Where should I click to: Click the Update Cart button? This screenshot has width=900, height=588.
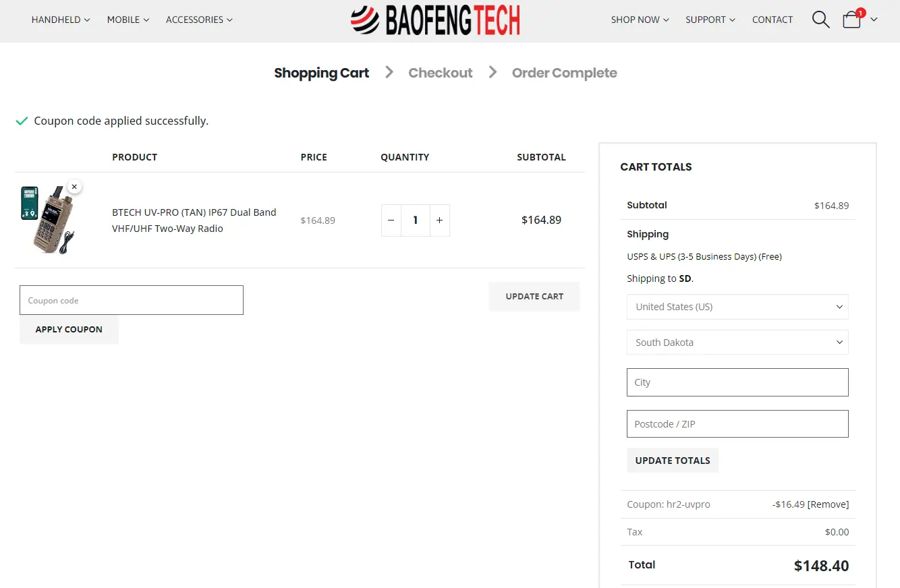coord(534,296)
